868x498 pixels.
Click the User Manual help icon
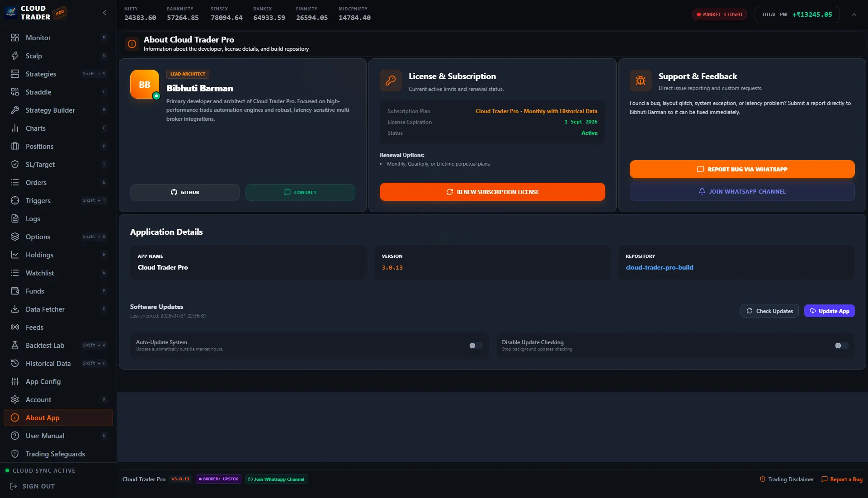pyautogui.click(x=15, y=436)
